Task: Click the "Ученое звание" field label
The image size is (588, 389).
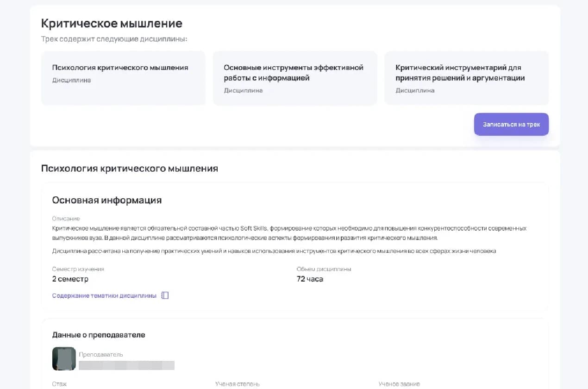Action: pyautogui.click(x=399, y=384)
